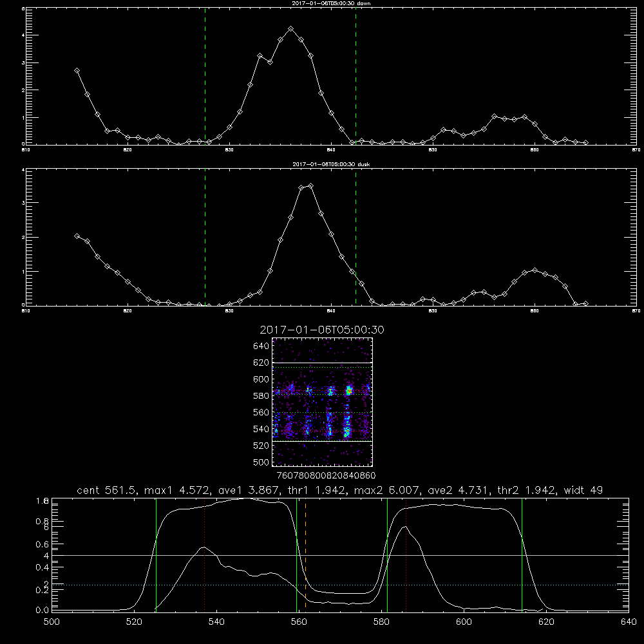Click the green vertical line near 581 in bottom plot
The width and height of the screenshot is (644, 644).
pos(387,555)
